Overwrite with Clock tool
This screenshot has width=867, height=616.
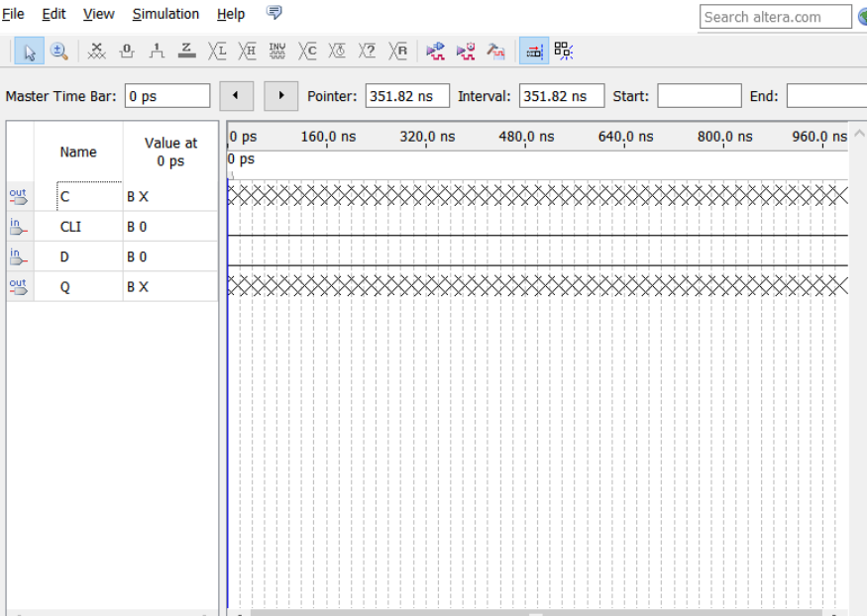[337, 51]
